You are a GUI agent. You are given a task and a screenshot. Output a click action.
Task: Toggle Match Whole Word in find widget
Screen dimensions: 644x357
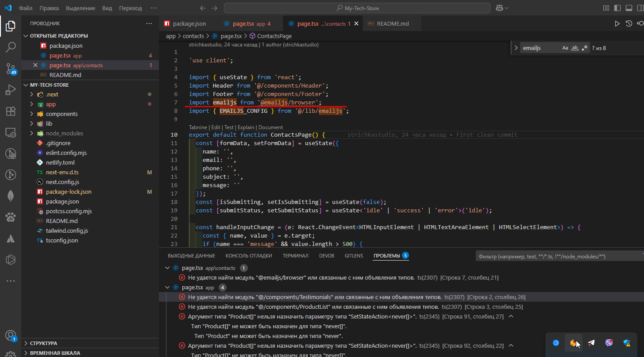click(x=575, y=48)
